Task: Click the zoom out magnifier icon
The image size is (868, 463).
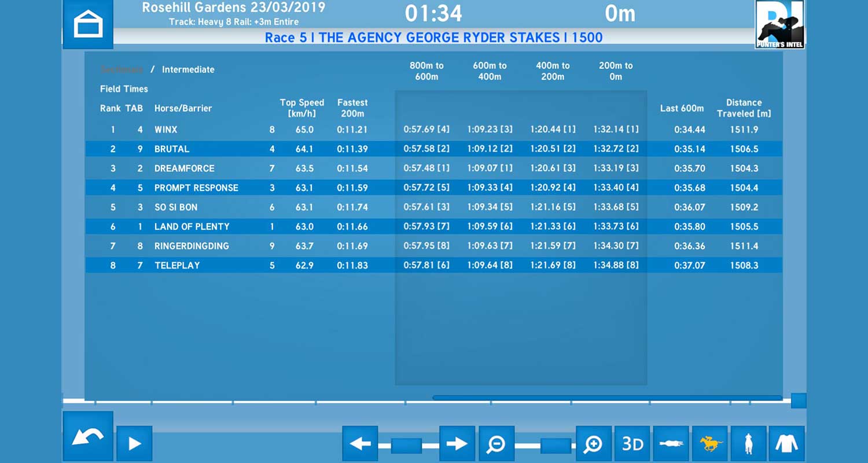Action: click(x=496, y=443)
